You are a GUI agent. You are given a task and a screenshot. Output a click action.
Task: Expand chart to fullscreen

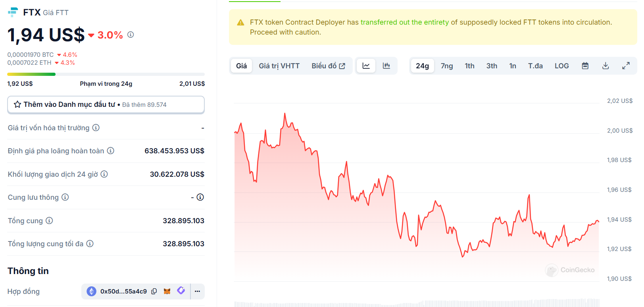(626, 66)
